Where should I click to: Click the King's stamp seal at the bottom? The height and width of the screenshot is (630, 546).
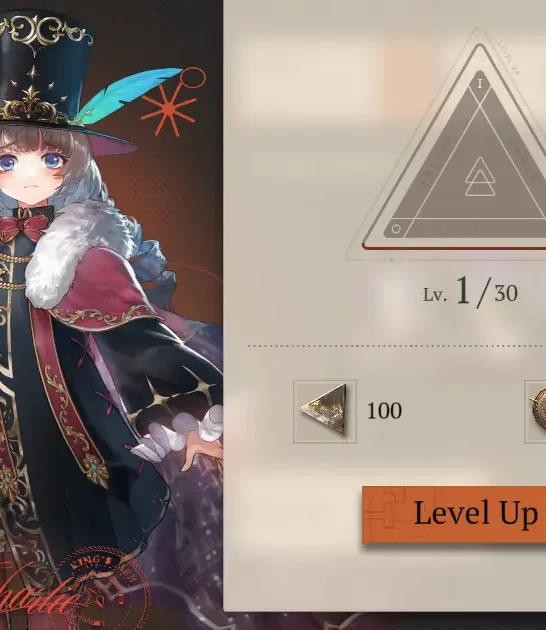pyautogui.click(x=105, y=587)
